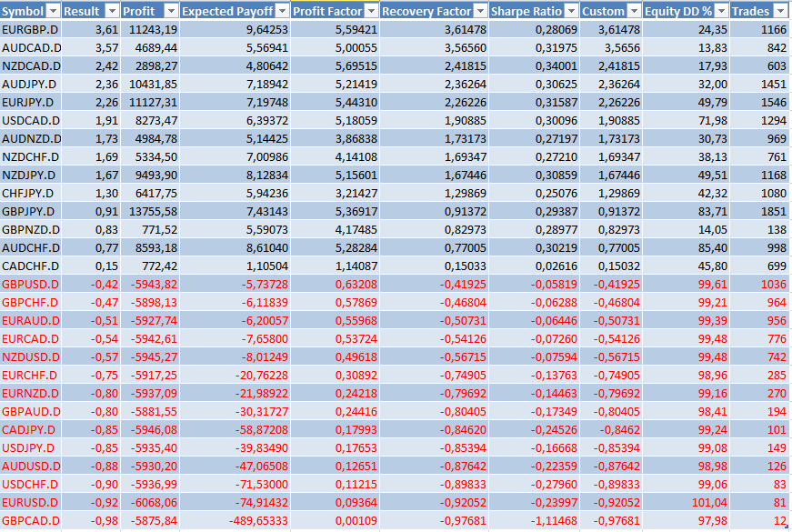Select the GBPNZD.D symbol cell
Screen dimensions: 792x532
30,230
